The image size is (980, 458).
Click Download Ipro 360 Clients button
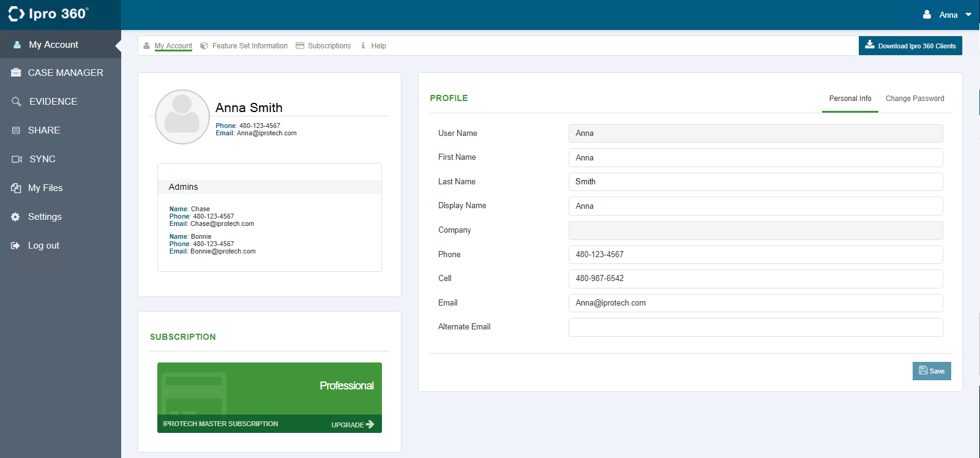[x=910, y=46]
